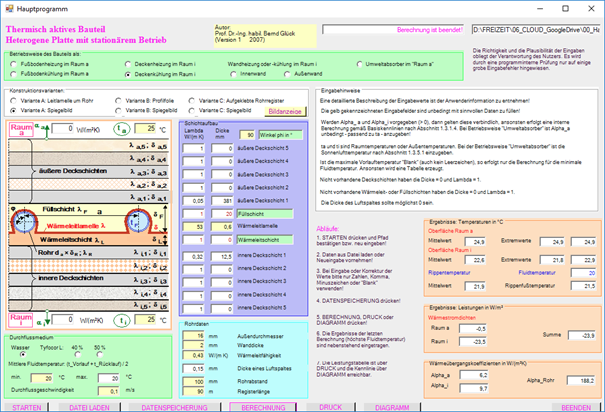Screen dimensions: 605x412
Task: Click the Rohrabstand input field
Action: click(x=193, y=382)
